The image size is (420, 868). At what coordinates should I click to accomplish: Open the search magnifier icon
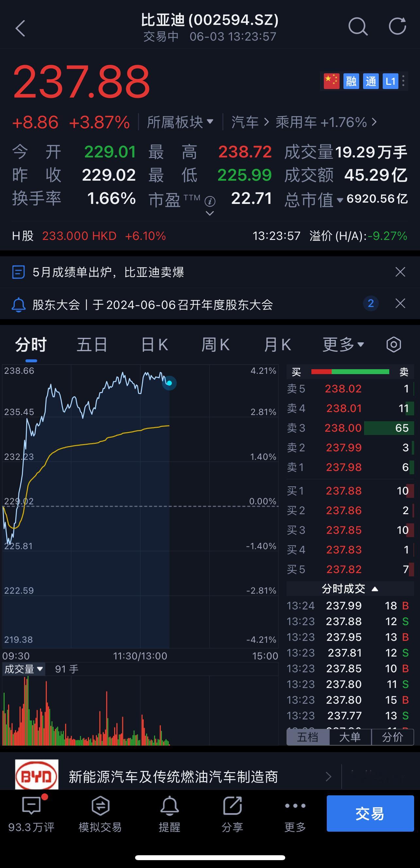[x=358, y=26]
